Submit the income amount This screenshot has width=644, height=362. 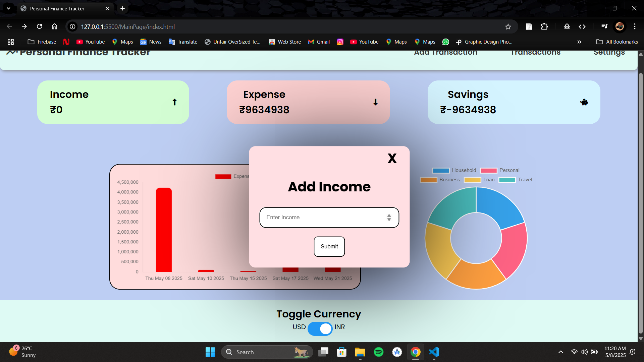click(329, 246)
